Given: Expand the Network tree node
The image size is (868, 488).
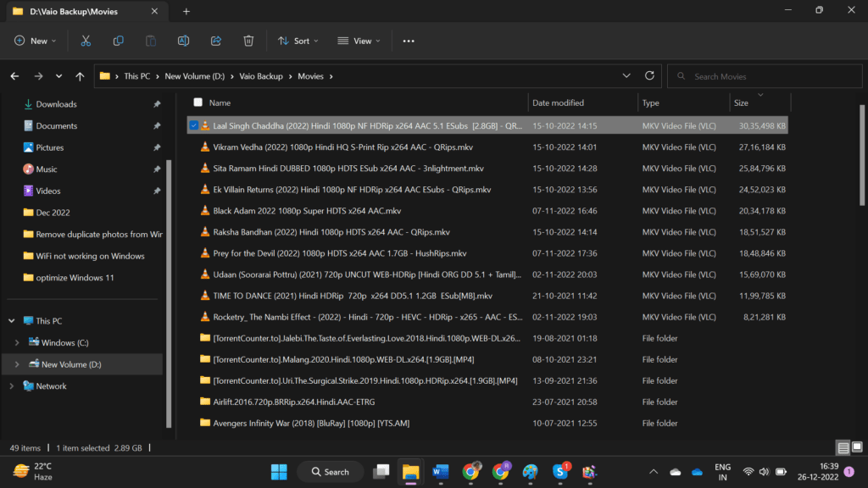Looking at the screenshot, I should tap(12, 386).
